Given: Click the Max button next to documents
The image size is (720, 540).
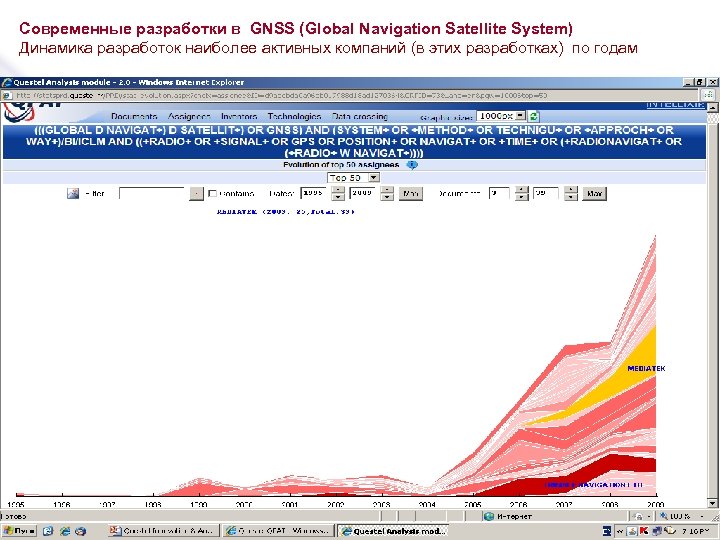Looking at the screenshot, I should [595, 193].
